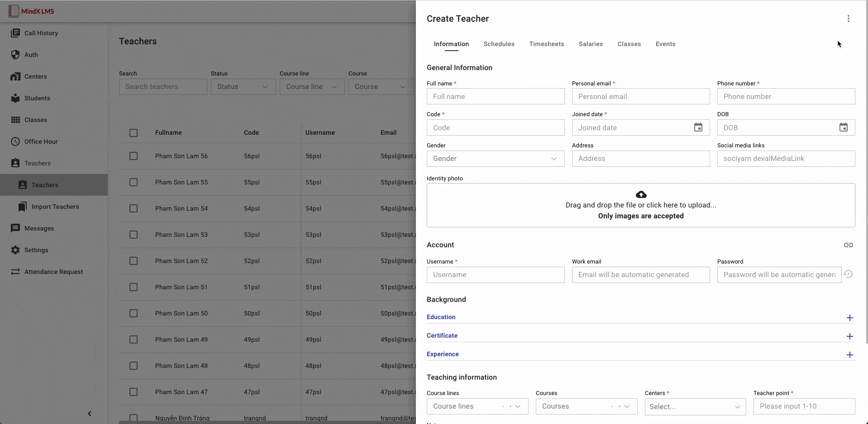
Task: Switch to the Schedules tab
Action: (499, 44)
